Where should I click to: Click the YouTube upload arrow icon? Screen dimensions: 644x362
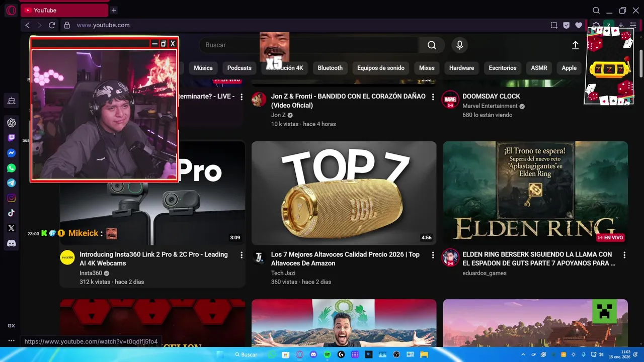coord(576,45)
